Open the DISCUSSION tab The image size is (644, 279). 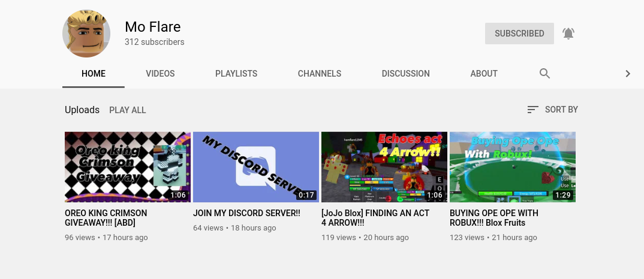[x=406, y=74]
